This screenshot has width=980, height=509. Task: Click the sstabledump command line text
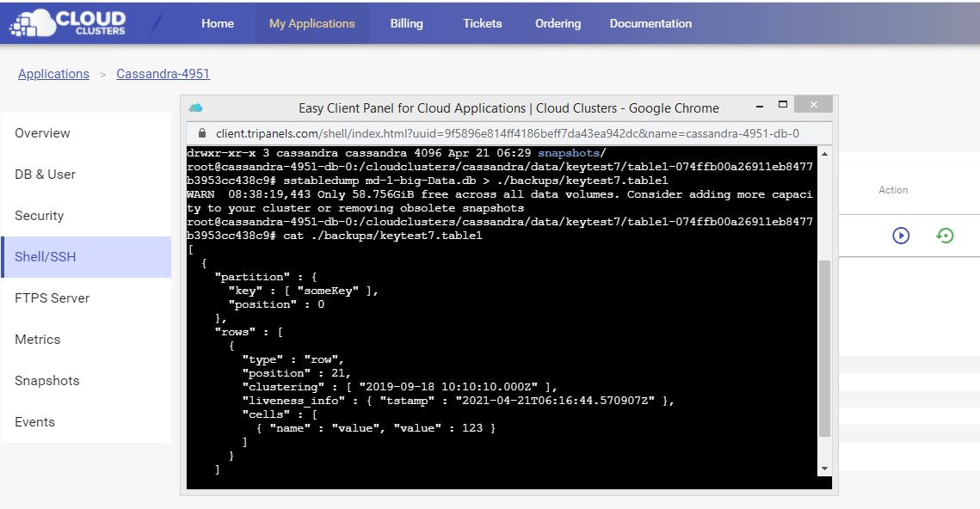click(477, 181)
